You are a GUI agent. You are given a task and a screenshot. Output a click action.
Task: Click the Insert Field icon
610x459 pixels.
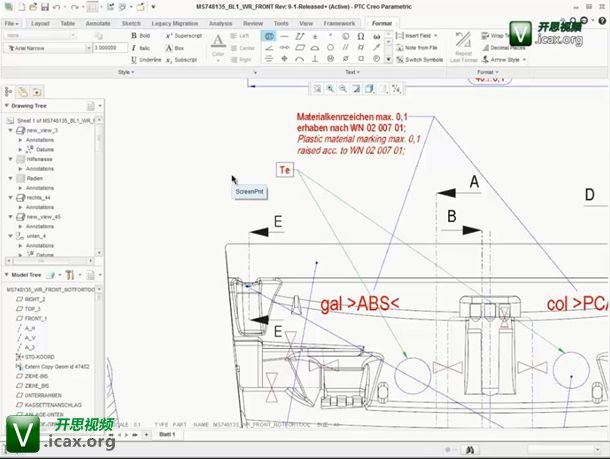(x=422, y=36)
